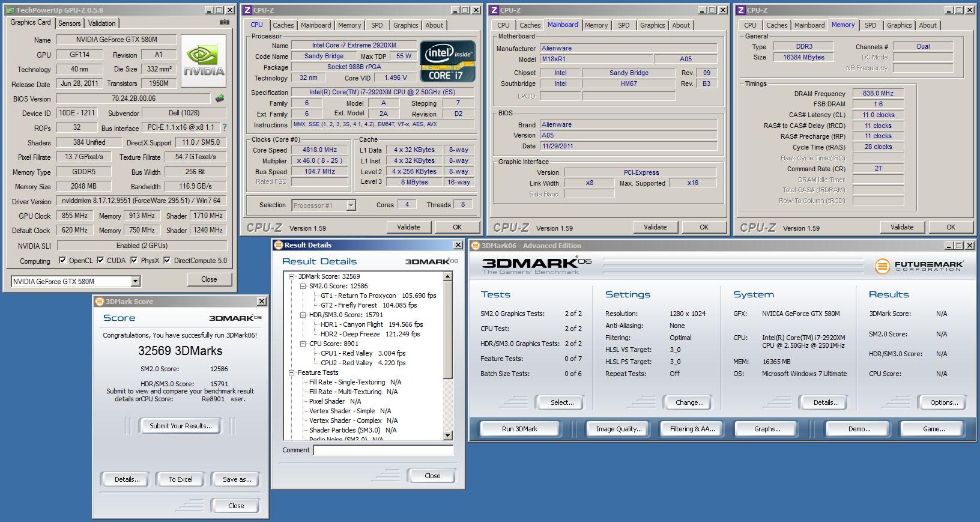Viewport: 980px width, 522px height.
Task: Open Caches tab in CPU-Z CPU window
Action: pos(283,25)
